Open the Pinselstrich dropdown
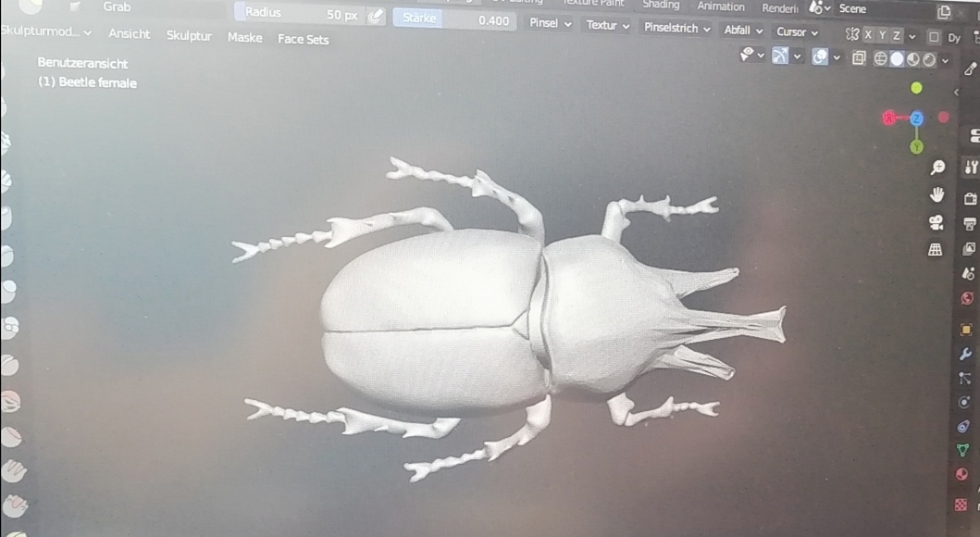Screen dimensions: 980x537 [676, 29]
